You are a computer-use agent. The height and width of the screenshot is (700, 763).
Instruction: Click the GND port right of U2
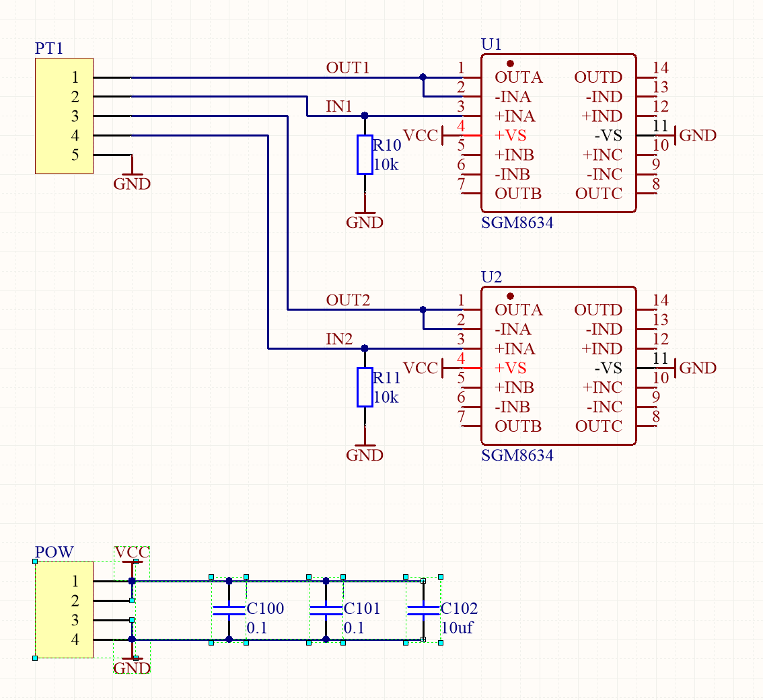[x=696, y=368]
